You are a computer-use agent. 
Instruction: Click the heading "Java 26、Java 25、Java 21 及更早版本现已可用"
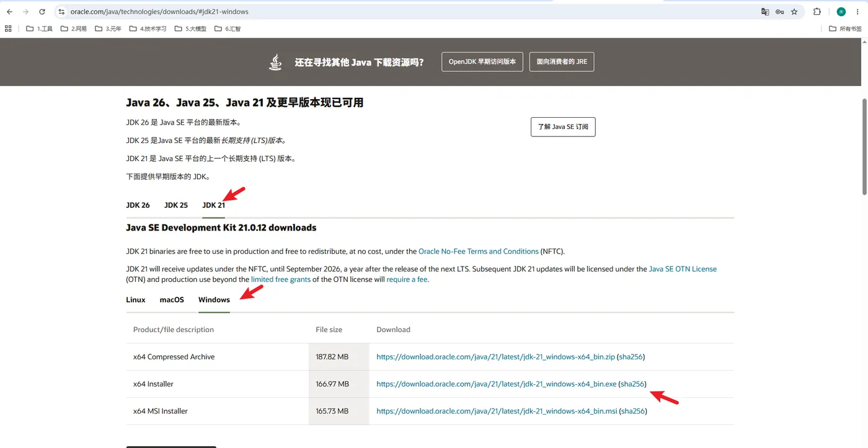(x=245, y=103)
